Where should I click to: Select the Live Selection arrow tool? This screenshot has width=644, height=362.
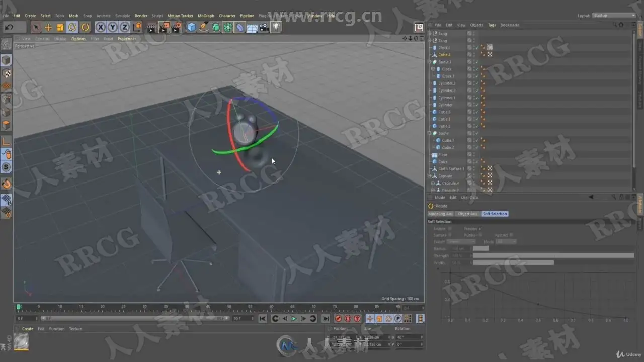(36, 27)
